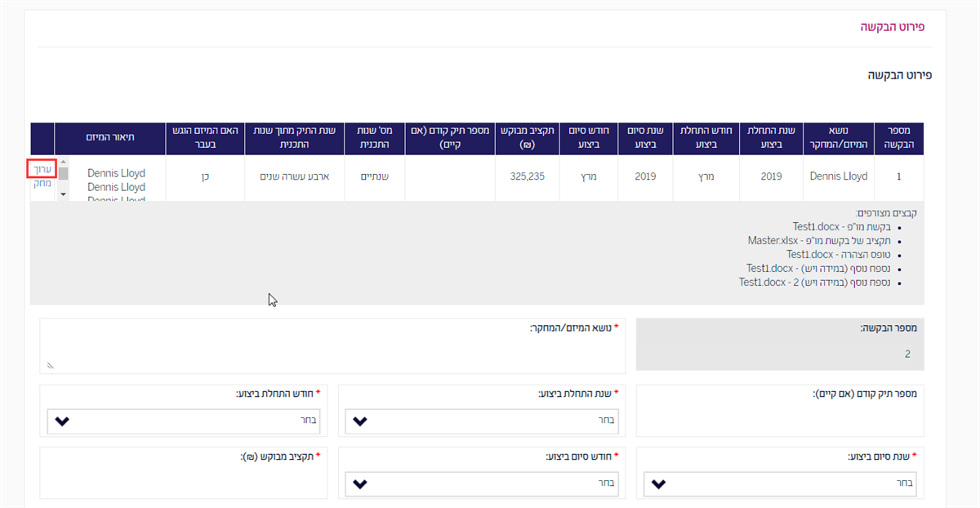Click the מחק (delete) link in row 1
This screenshot has width=980, height=508.
point(42,183)
